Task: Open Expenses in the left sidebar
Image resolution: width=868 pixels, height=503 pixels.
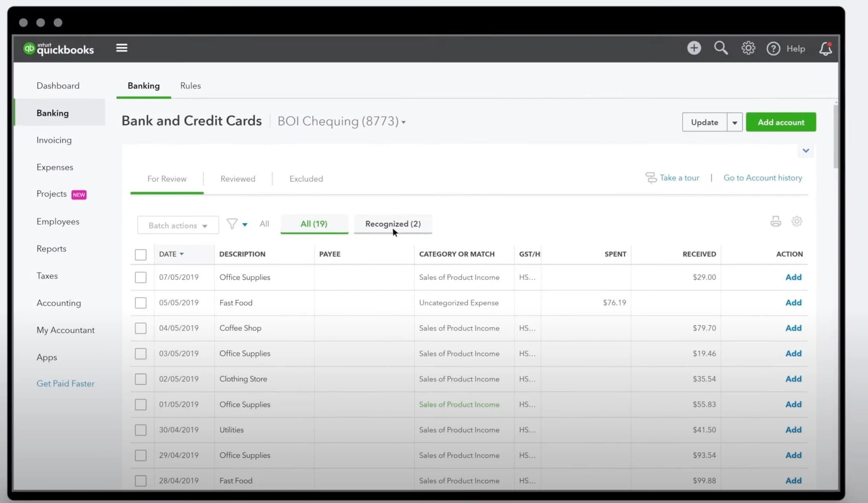Action: [x=55, y=167]
